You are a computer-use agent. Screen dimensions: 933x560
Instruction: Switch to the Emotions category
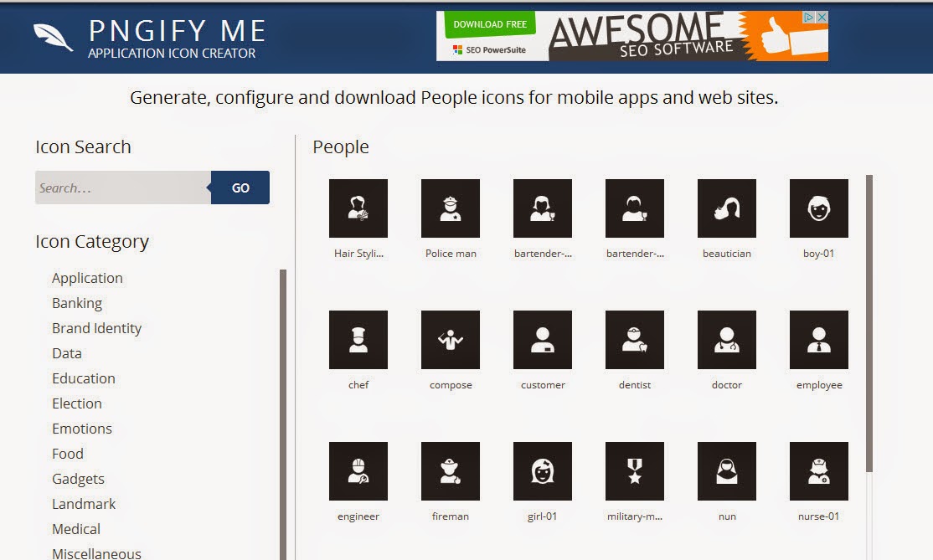pyautogui.click(x=82, y=429)
